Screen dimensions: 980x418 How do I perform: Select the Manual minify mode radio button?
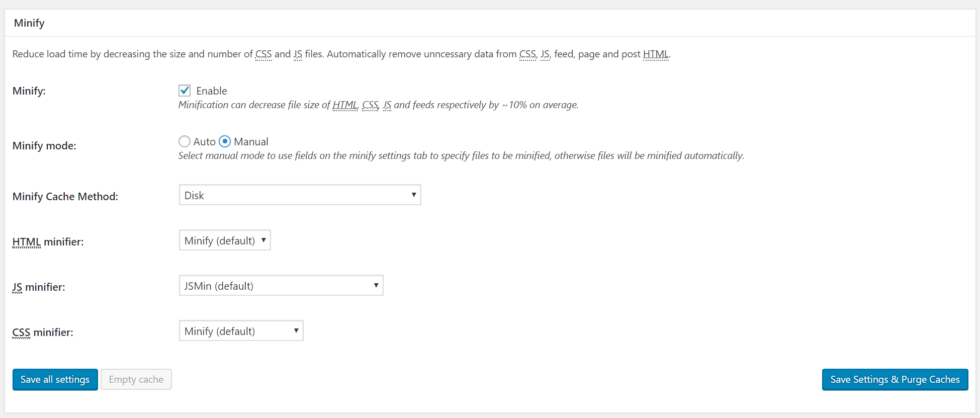(225, 141)
